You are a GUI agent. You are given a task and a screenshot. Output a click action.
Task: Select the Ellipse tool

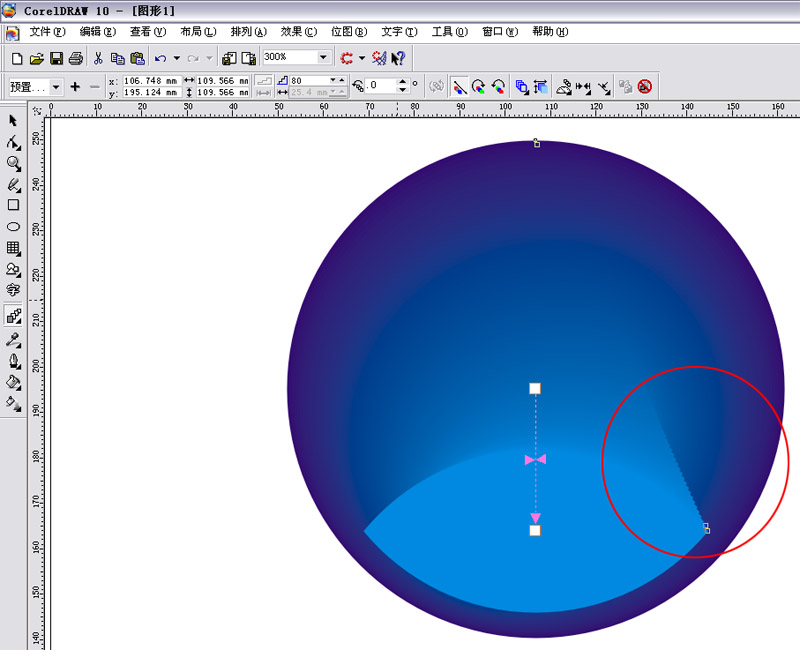pos(13,227)
